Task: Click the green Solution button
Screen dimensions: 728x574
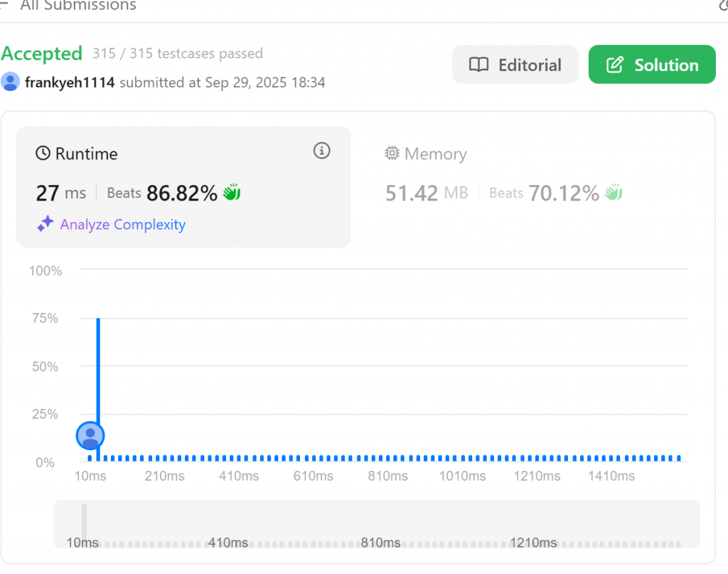Action: point(652,65)
